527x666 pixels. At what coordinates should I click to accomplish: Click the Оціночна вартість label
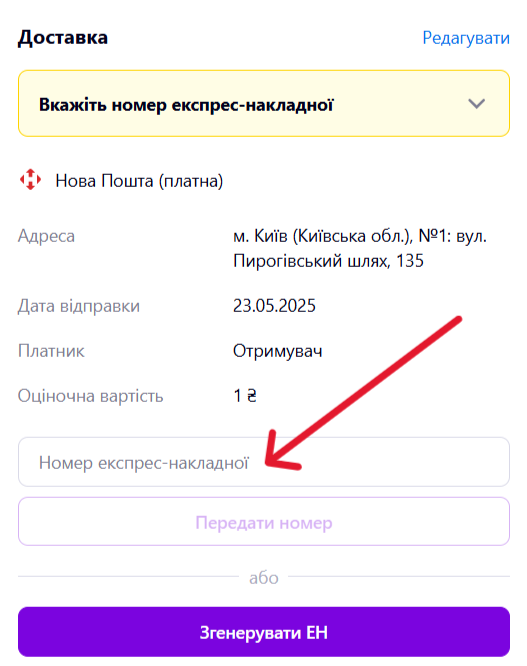(90, 396)
